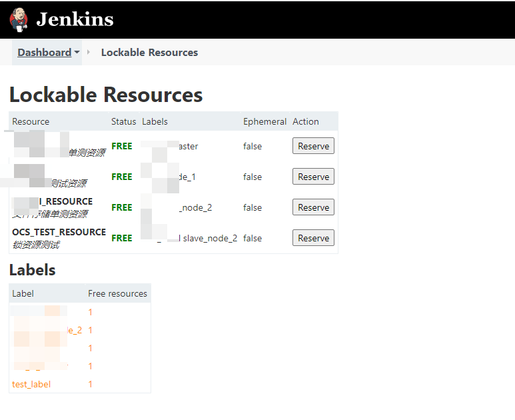
Task: Click the 'Free resources' column header
Action: tap(117, 293)
